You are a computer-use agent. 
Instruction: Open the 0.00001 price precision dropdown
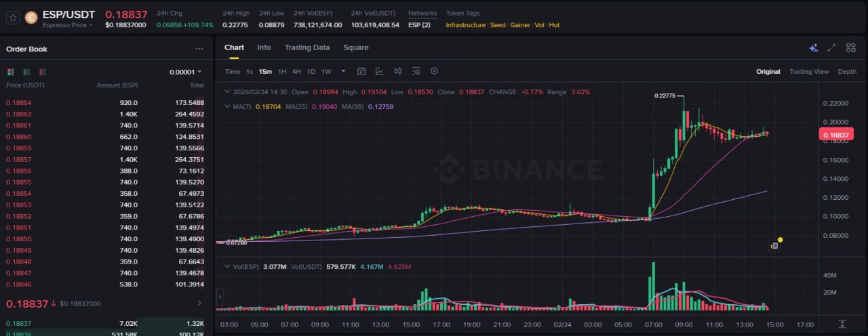186,72
